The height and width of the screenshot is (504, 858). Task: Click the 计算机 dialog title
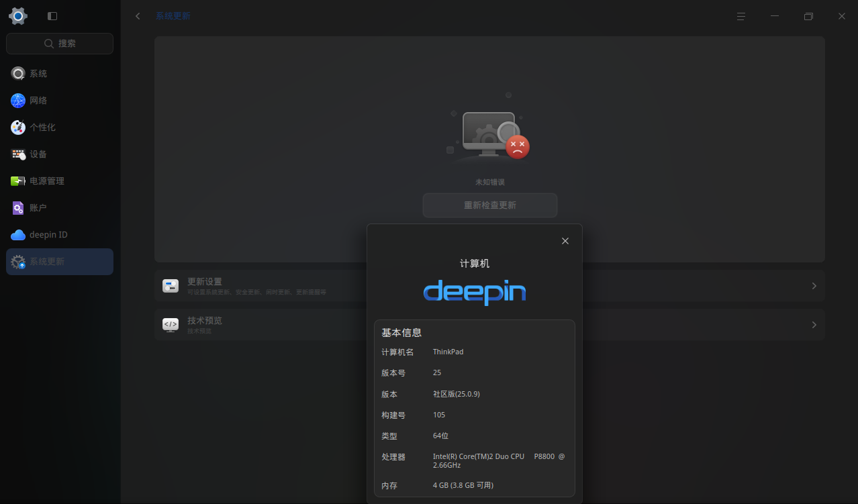point(475,264)
